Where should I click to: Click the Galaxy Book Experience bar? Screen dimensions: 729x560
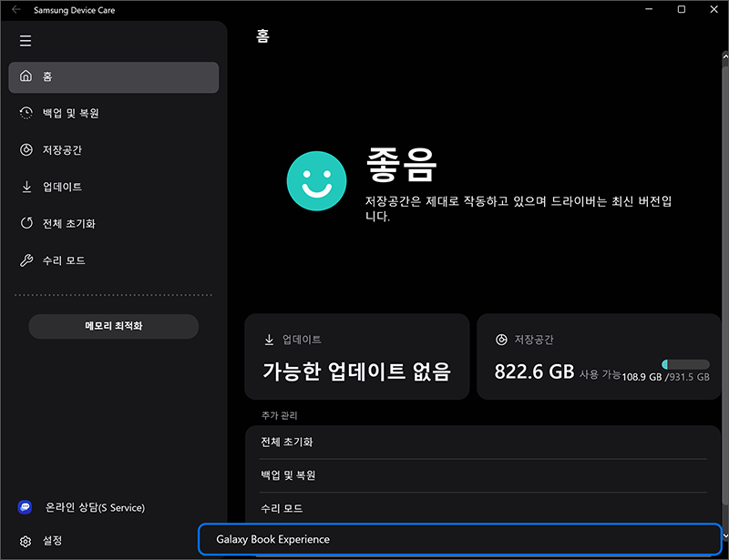click(456, 539)
